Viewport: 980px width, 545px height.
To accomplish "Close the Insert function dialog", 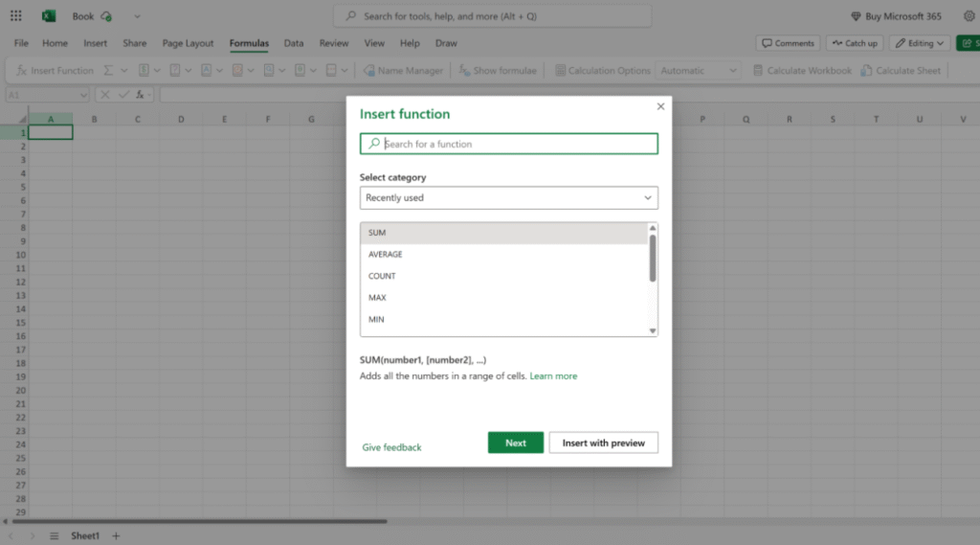I will coord(660,106).
